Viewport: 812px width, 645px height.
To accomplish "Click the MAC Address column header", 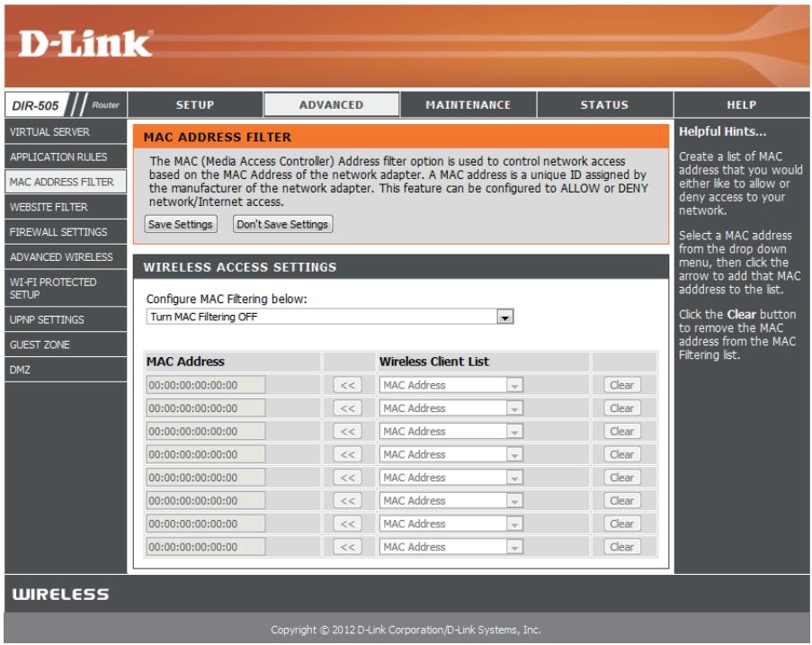I will [185, 362].
